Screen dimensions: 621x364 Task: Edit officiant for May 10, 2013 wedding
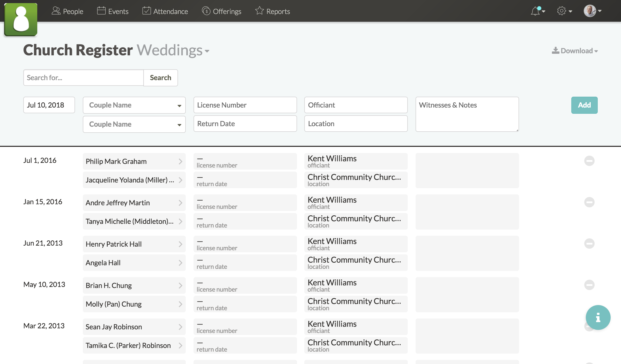click(356, 285)
